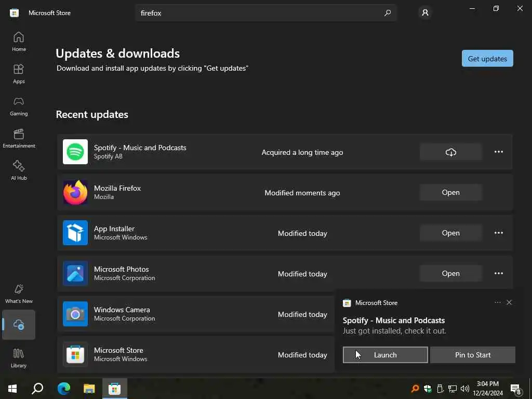This screenshot has width=532, height=399.
Task: Open the notification's three-dot options menu
Action: 497,302
